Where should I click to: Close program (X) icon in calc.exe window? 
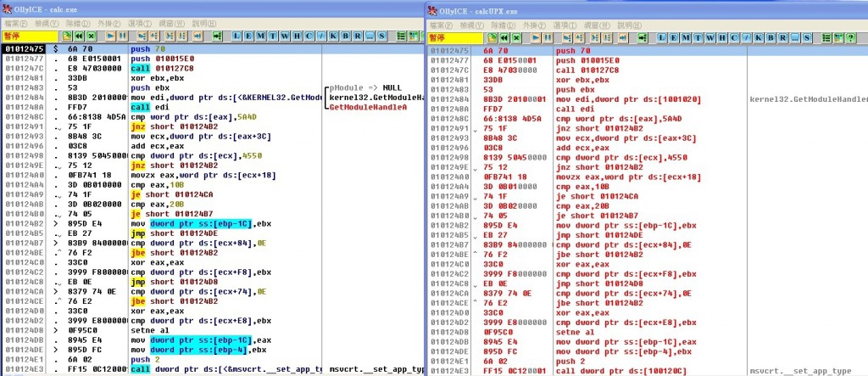[x=92, y=36]
